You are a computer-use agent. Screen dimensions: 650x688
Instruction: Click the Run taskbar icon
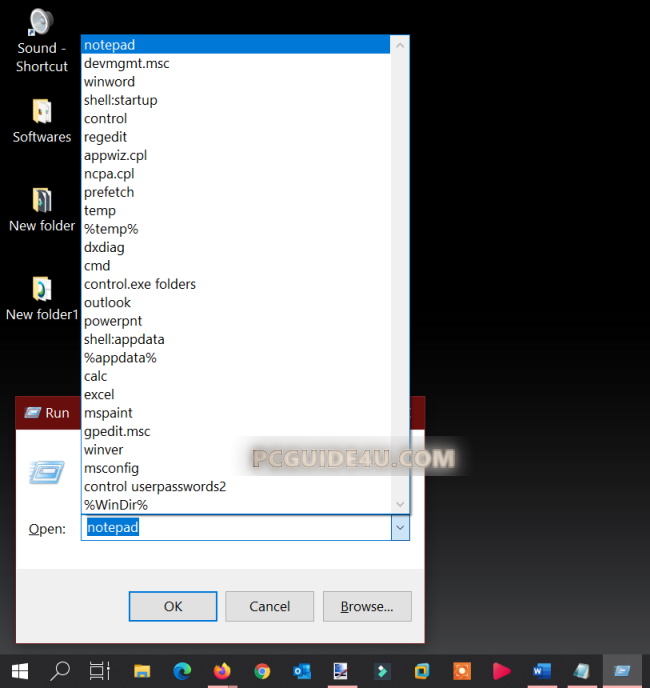pos(622,671)
